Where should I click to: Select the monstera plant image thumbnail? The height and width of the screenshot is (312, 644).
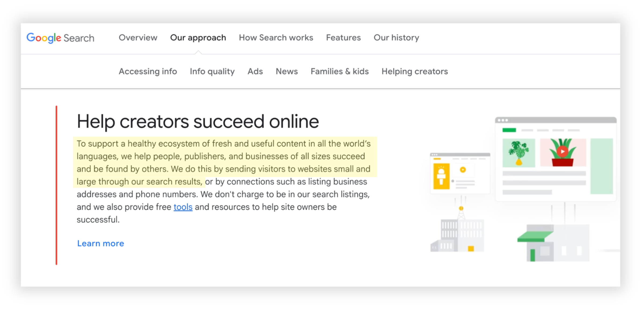[518, 152]
